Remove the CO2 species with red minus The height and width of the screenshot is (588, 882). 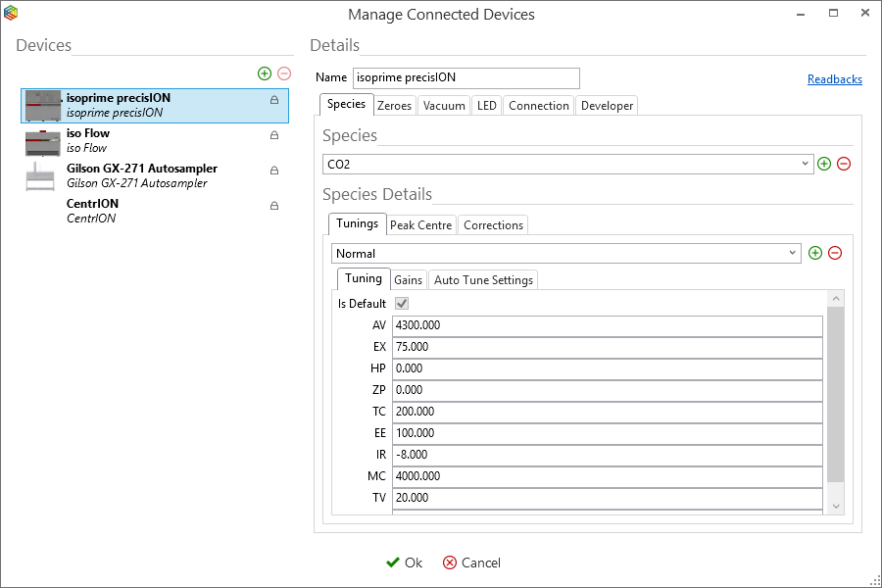coord(844,164)
